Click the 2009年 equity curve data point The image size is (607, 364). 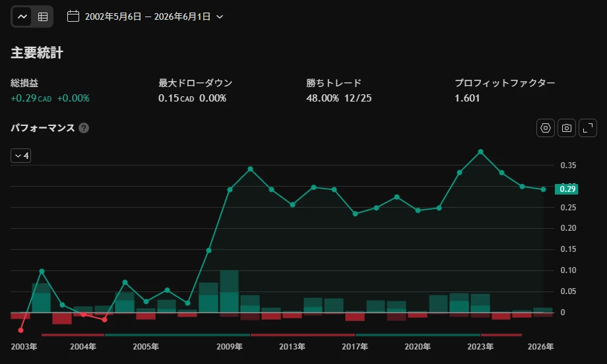pos(230,189)
